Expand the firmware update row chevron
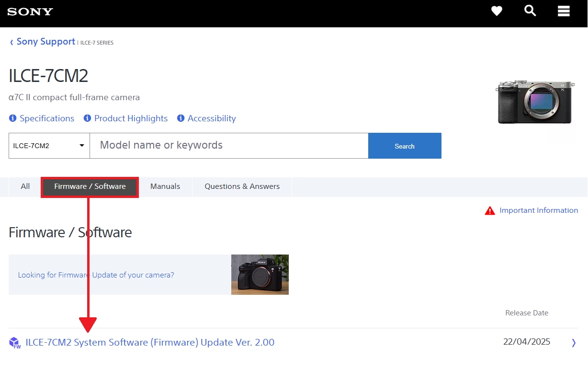Screen dimensions: 588x371 point(574,342)
